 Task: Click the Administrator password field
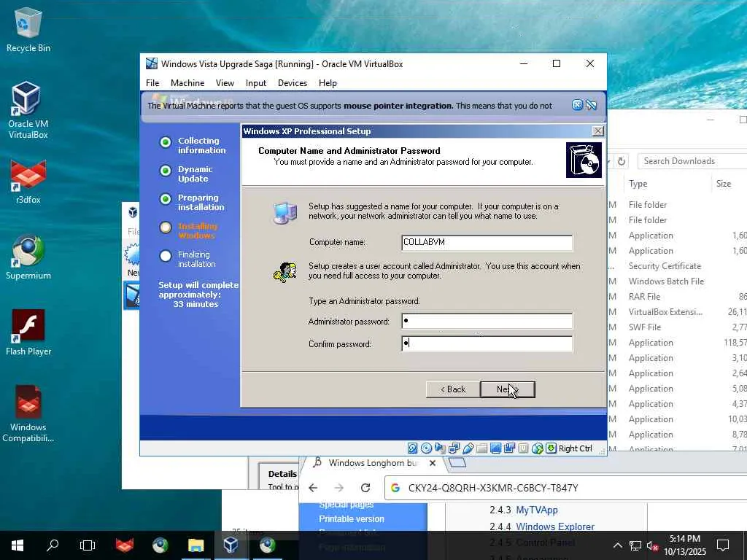click(x=487, y=322)
